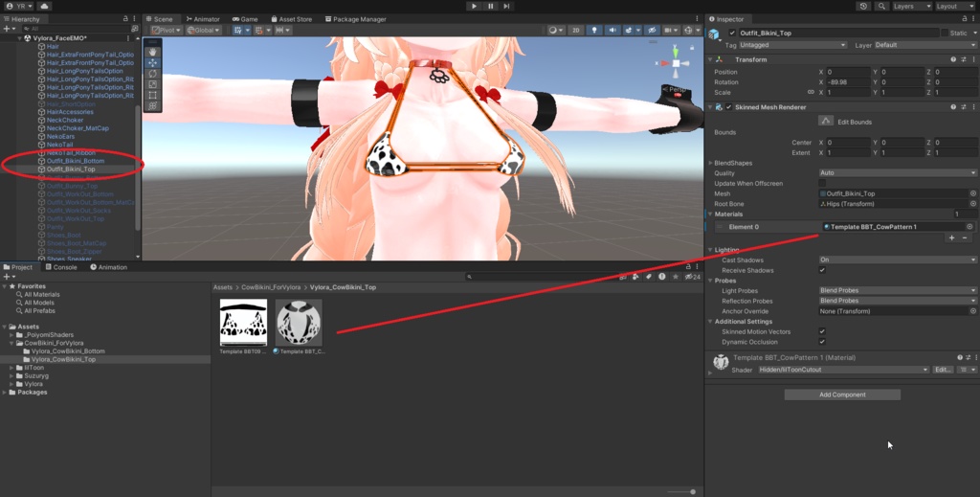Select the Move tool in the Scene view

click(x=152, y=62)
